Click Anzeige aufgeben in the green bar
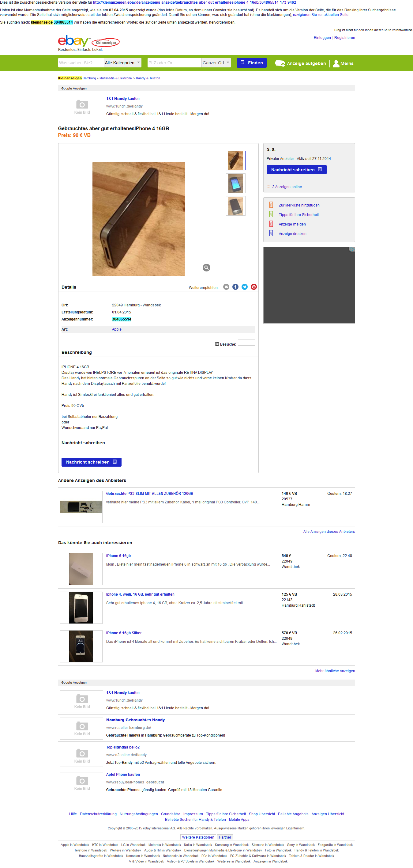 (300, 63)
